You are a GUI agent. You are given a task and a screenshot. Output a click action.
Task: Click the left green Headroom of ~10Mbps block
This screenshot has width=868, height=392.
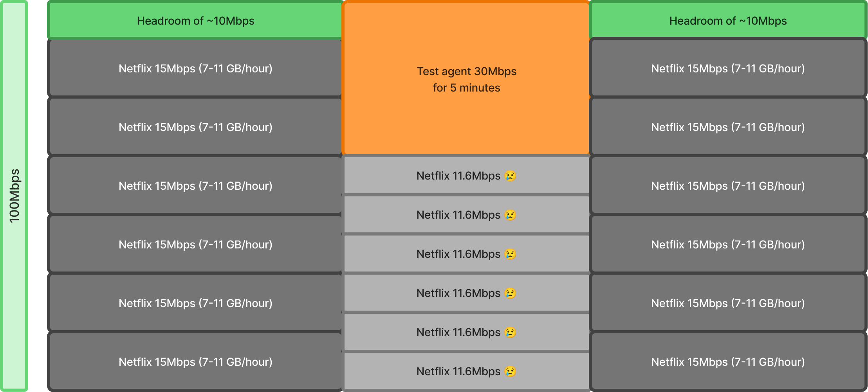[x=195, y=20]
